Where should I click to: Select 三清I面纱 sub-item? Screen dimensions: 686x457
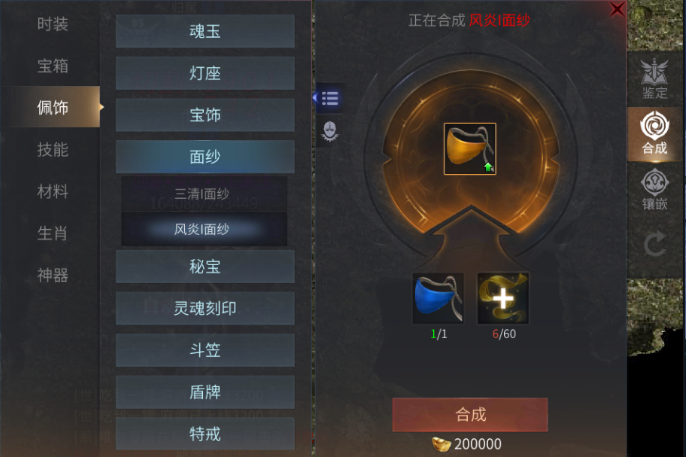[x=204, y=194]
